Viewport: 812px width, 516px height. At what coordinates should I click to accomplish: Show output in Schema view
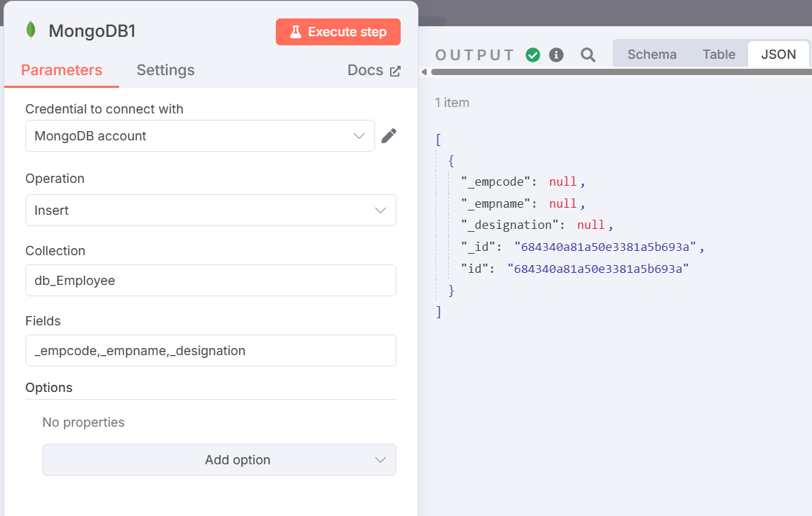[652, 55]
